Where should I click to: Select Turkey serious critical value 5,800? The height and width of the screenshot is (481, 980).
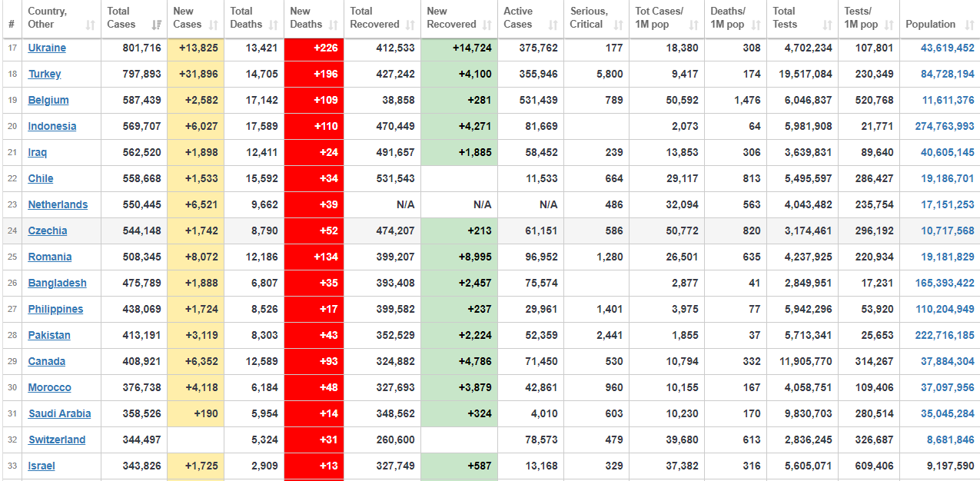click(x=610, y=74)
